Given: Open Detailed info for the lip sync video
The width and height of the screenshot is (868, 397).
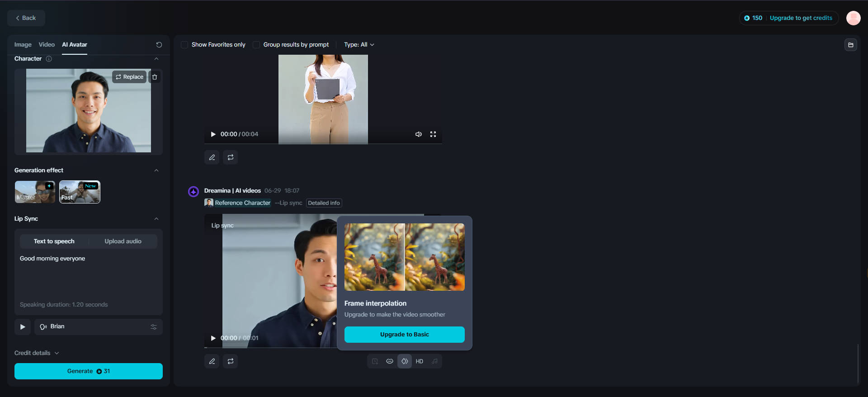Looking at the screenshot, I should pos(324,203).
